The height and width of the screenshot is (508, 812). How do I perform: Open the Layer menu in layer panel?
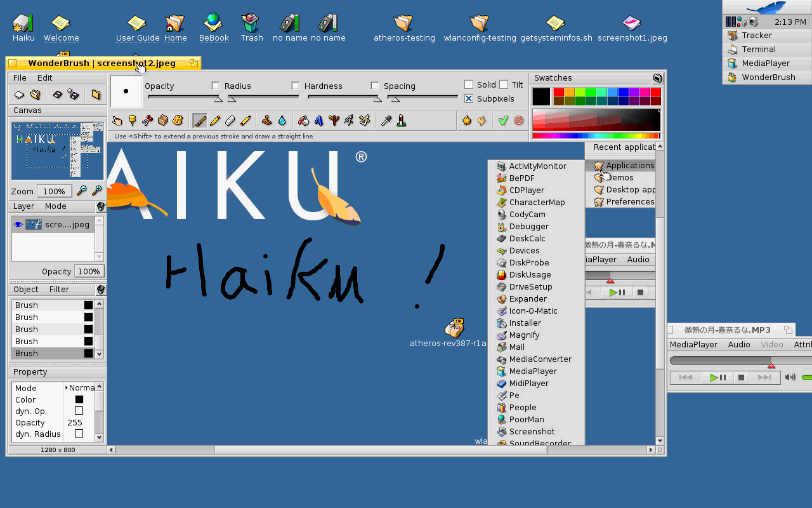(23, 206)
